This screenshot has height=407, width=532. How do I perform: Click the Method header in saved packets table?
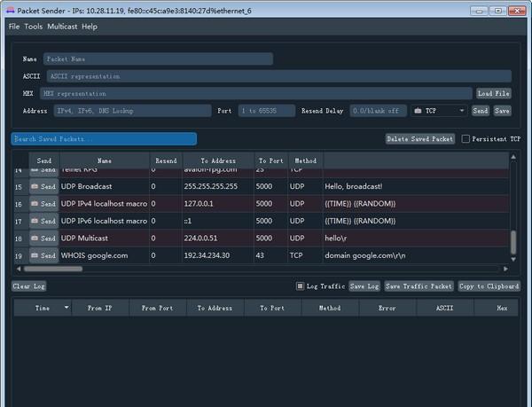point(305,160)
